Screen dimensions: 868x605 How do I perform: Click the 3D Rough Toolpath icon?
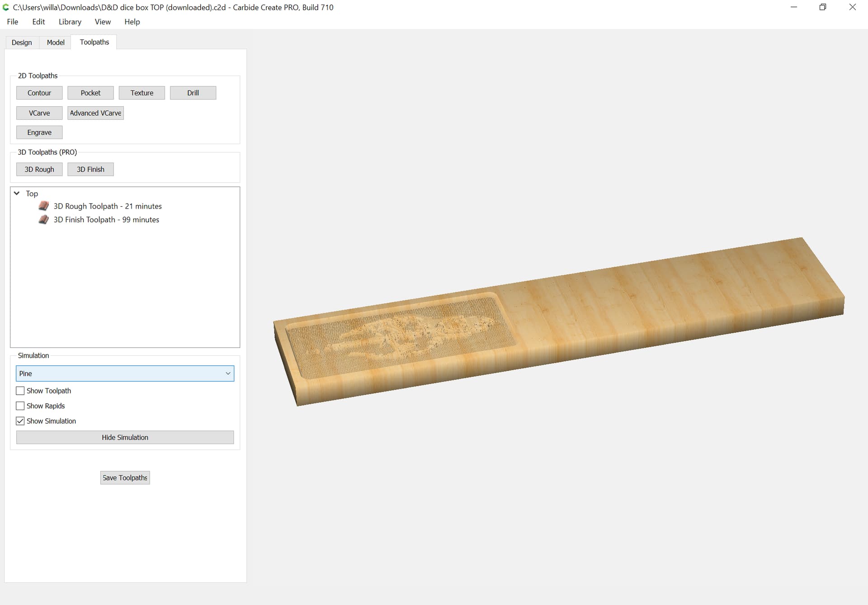[43, 206]
